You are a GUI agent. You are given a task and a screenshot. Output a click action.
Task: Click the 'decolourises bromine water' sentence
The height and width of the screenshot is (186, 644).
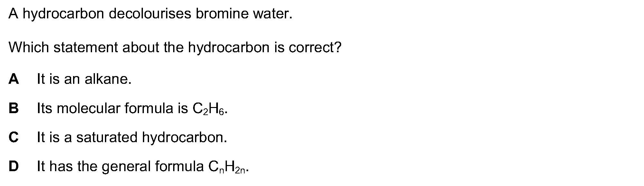point(151,14)
